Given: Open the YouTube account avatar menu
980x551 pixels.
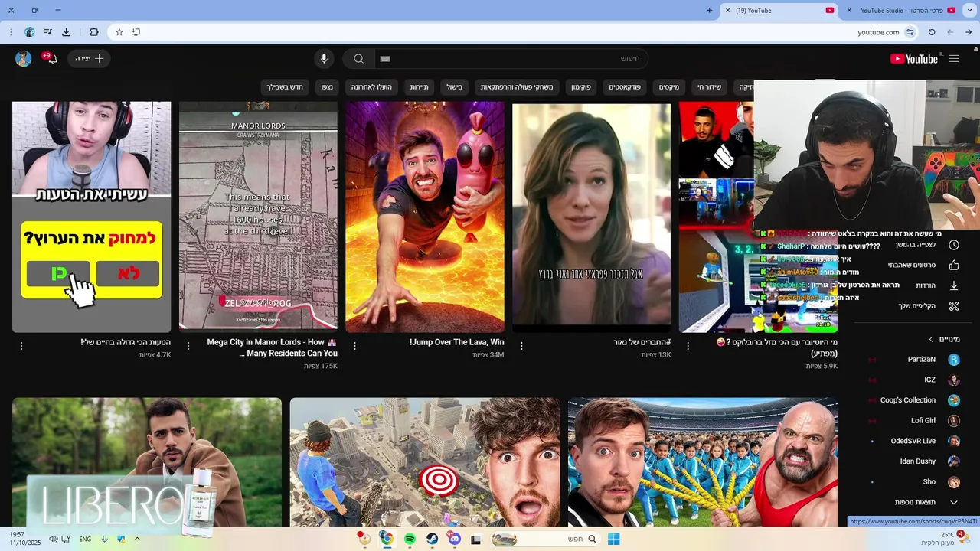Looking at the screenshot, I should pyautogui.click(x=23, y=59).
